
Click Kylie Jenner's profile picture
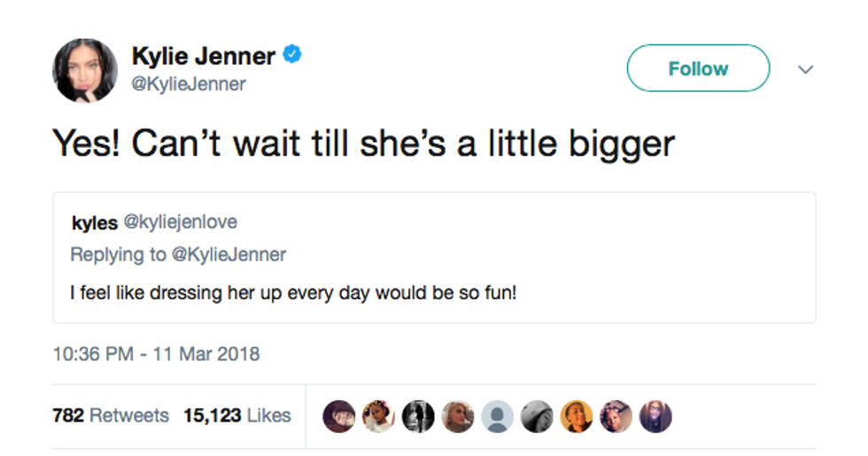pos(85,70)
